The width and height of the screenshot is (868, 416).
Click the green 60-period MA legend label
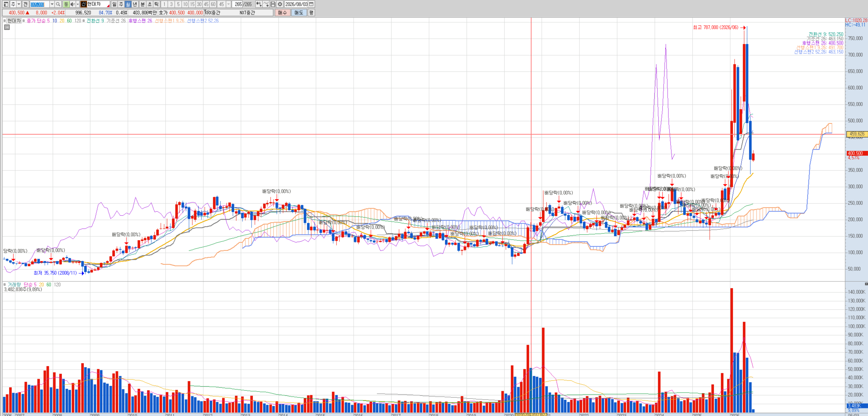69,20
